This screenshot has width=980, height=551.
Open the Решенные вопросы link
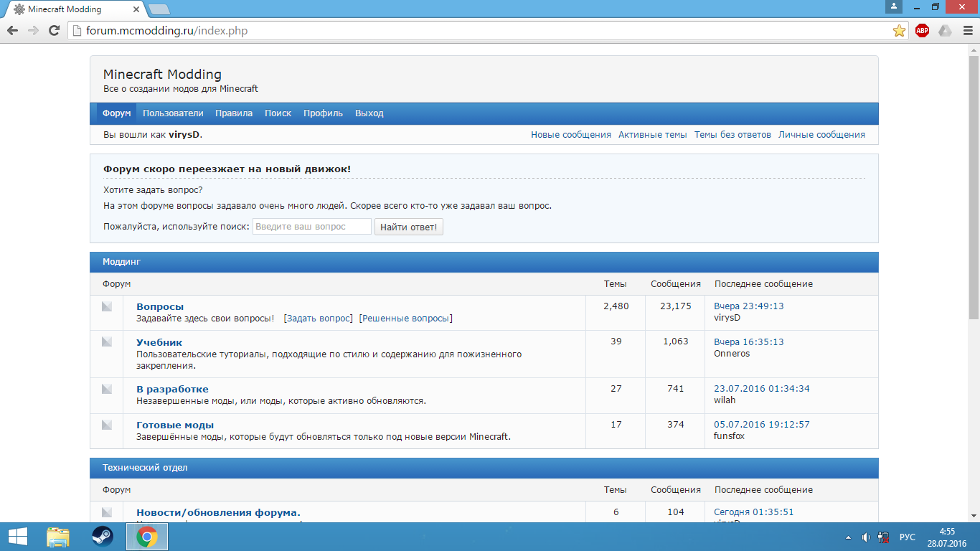(x=405, y=318)
